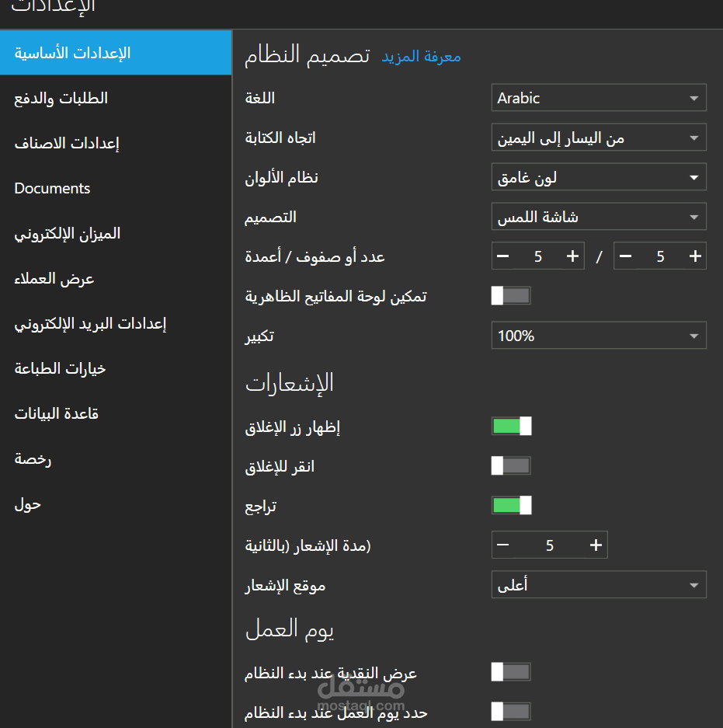Viewport: 723px width, 728px height.
Task: Click minus icon for columns count stepper
Action: pyautogui.click(x=626, y=256)
